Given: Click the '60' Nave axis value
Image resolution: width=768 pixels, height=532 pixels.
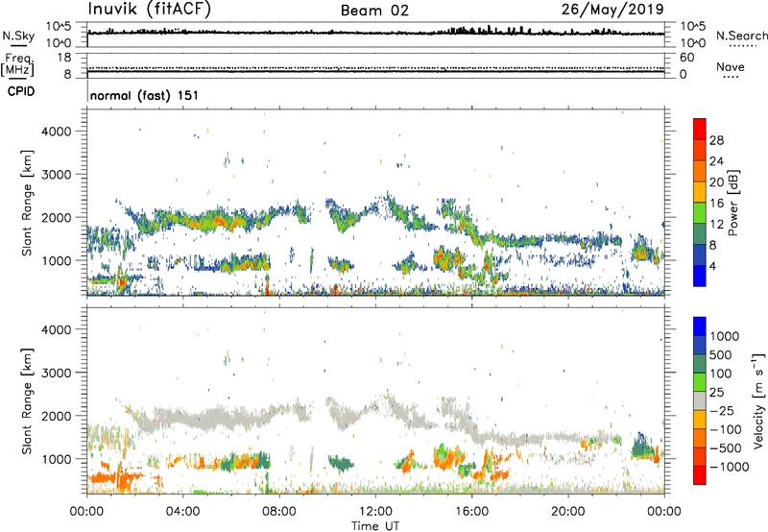Looking at the screenshot, I should coord(686,58).
